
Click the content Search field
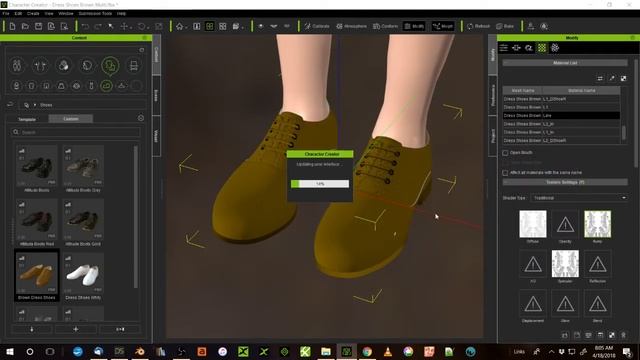tap(76, 132)
